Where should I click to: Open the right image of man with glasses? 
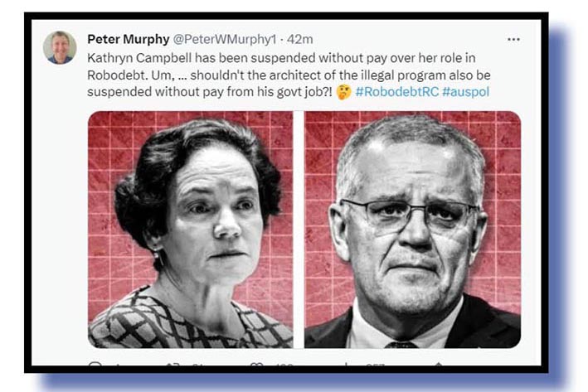[412, 230]
